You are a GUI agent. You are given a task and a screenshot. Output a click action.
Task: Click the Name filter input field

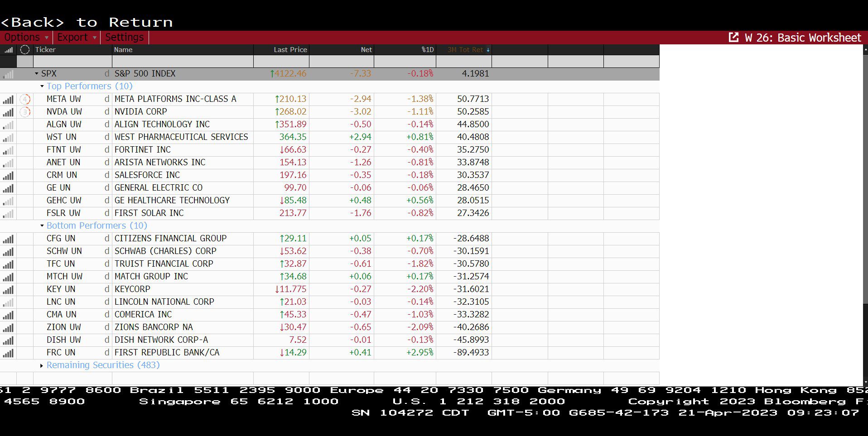point(183,61)
